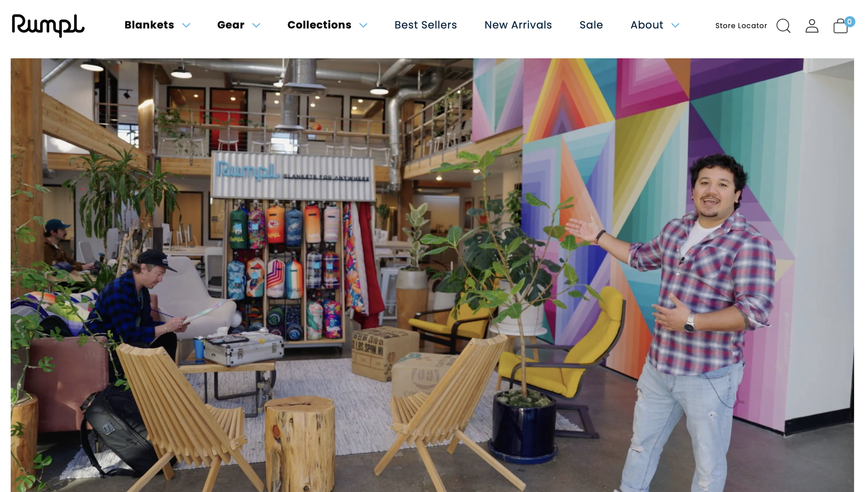Open the Gear menu
The image size is (868, 492).
(x=231, y=25)
